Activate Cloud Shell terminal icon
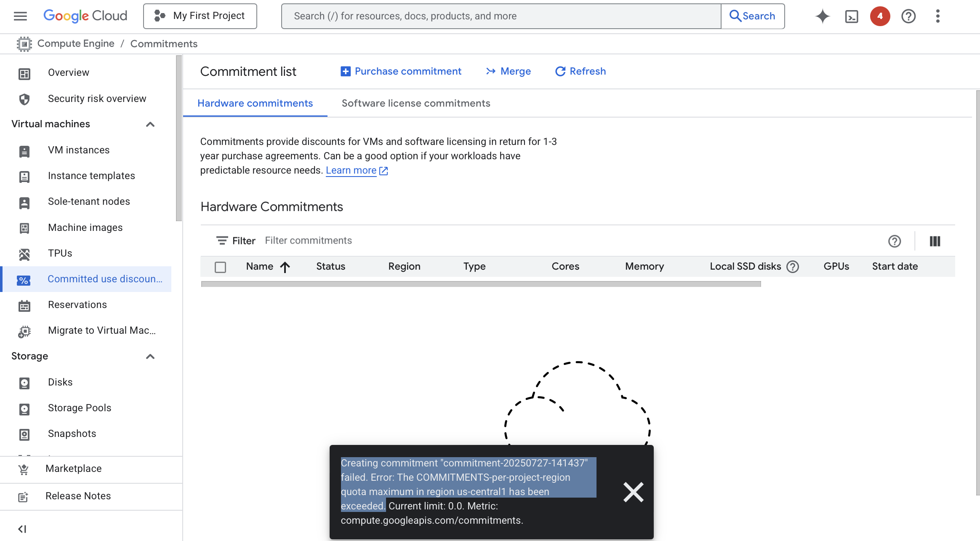 851,16
